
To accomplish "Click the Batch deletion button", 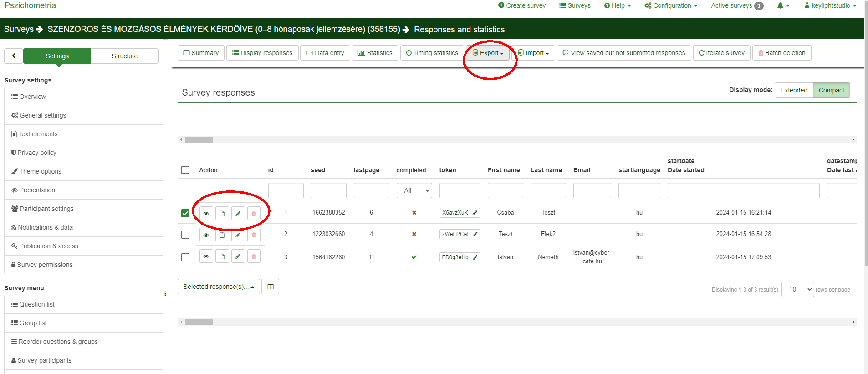I will click(x=781, y=53).
